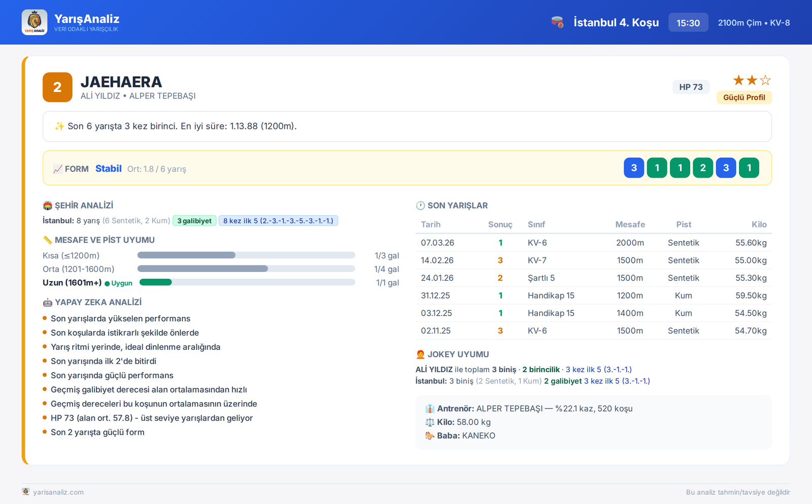Screen dimensions: 812x504
Task: Click the chart icon next to FORM
Action: click(57, 169)
